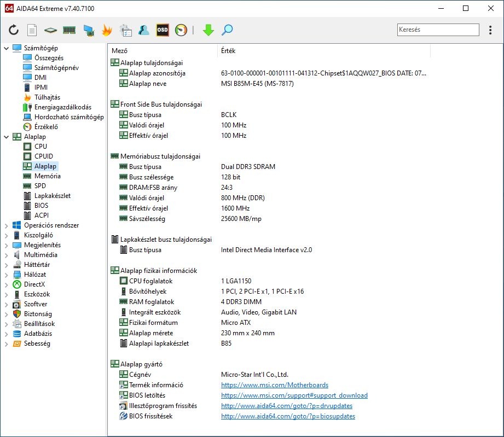Expand the Operációs rendszer node
Image resolution: width=504 pixels, height=437 pixels.
(6, 225)
